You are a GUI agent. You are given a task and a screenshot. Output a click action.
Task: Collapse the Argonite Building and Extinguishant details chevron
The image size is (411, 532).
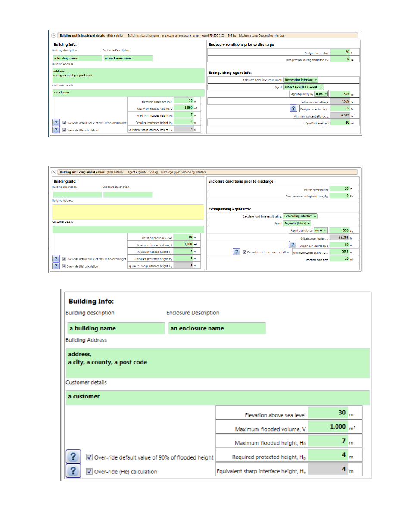tap(54, 172)
